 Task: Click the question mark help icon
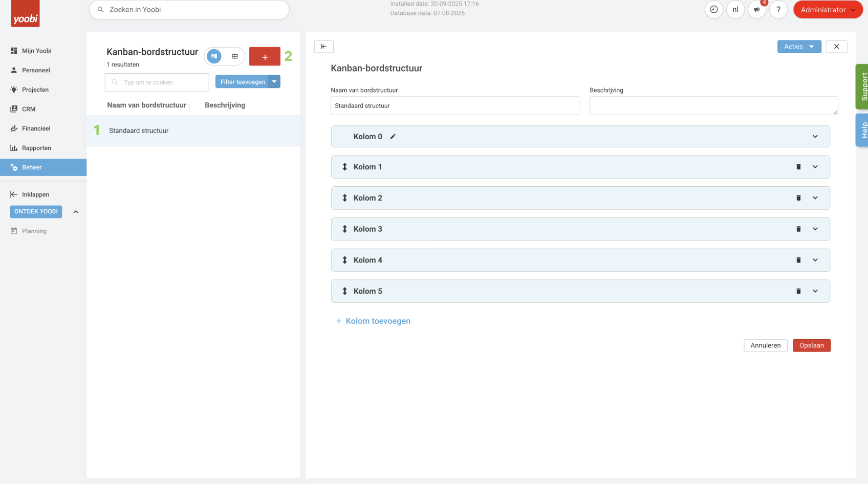point(778,10)
